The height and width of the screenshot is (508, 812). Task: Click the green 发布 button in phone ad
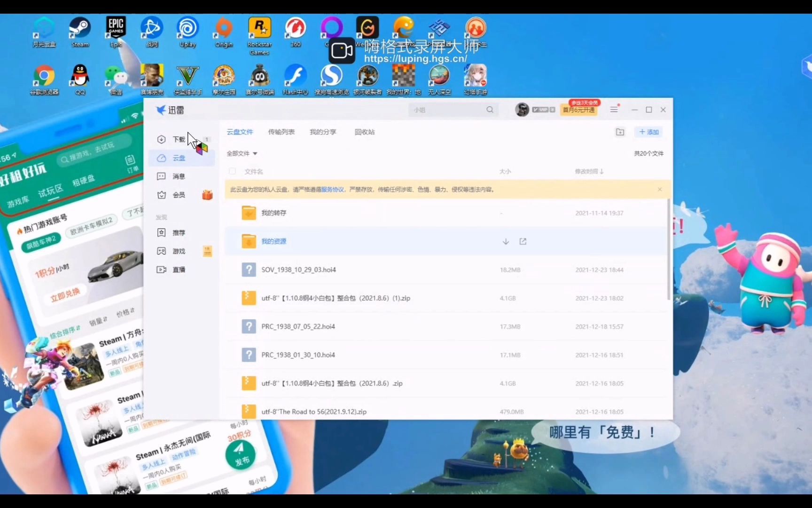(x=240, y=454)
